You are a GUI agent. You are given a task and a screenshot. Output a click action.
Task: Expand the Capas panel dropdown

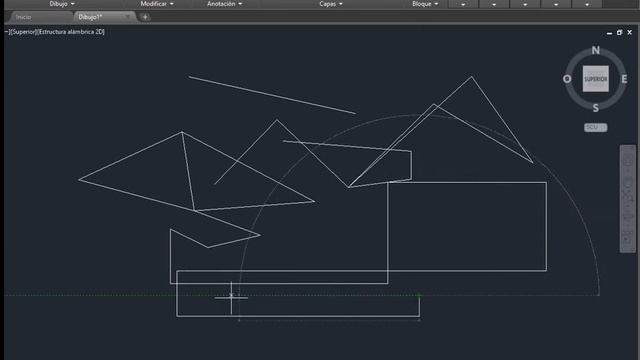click(331, 4)
